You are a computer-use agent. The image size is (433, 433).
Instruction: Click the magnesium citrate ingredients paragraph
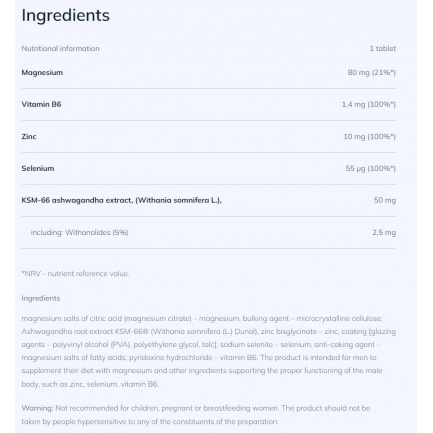click(209, 351)
